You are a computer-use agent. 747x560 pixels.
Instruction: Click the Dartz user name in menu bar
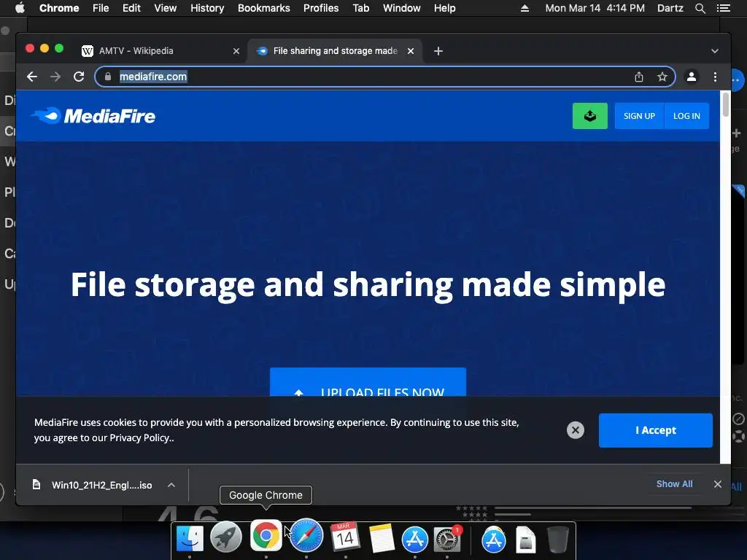(x=670, y=8)
